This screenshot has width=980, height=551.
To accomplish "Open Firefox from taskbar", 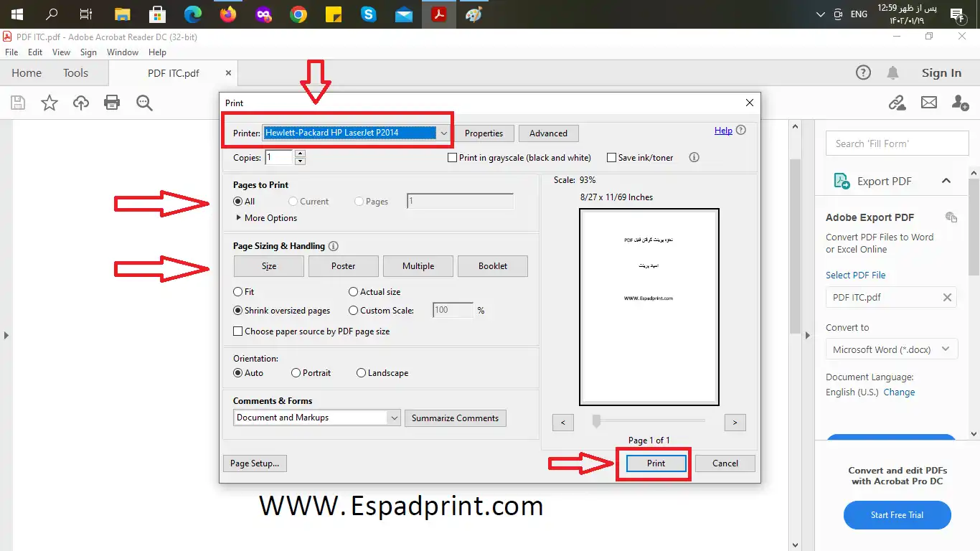I will pyautogui.click(x=228, y=14).
